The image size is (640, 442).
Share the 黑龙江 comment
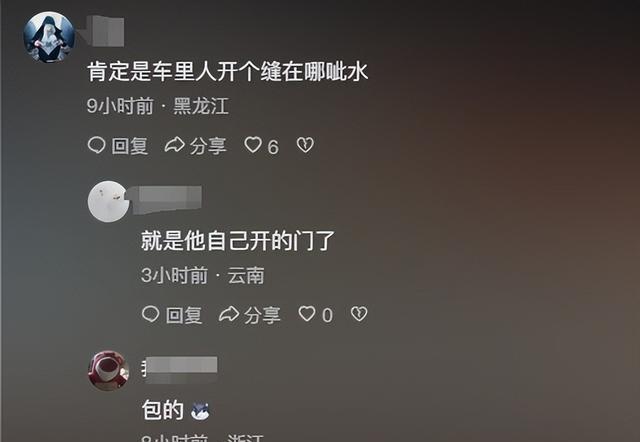tap(195, 146)
